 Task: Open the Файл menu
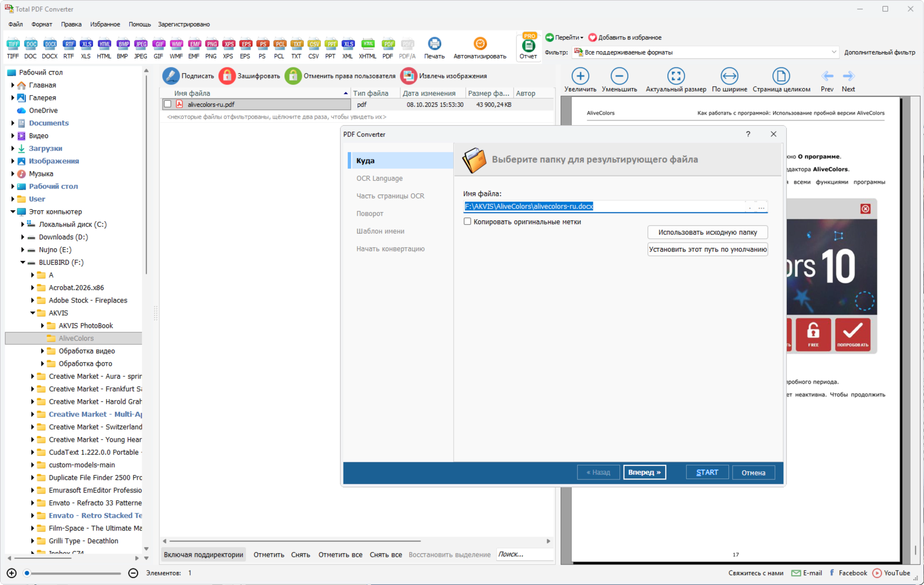[15, 24]
